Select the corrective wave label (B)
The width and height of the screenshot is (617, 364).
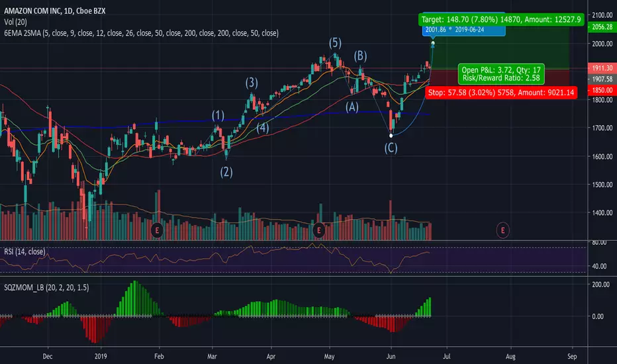tap(360, 56)
